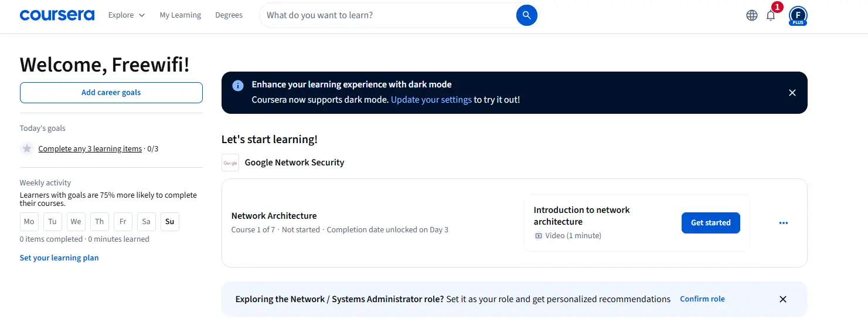Open My Learning in the navigation

tap(181, 15)
